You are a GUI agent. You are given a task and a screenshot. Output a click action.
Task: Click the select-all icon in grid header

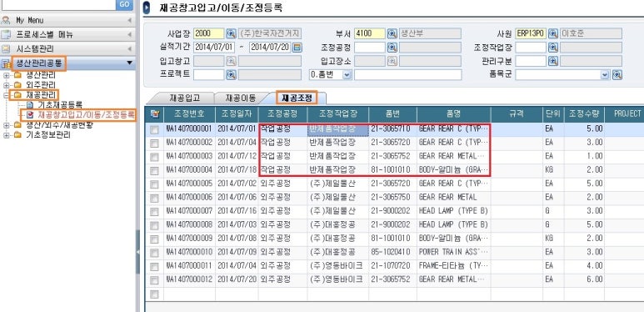pos(154,114)
